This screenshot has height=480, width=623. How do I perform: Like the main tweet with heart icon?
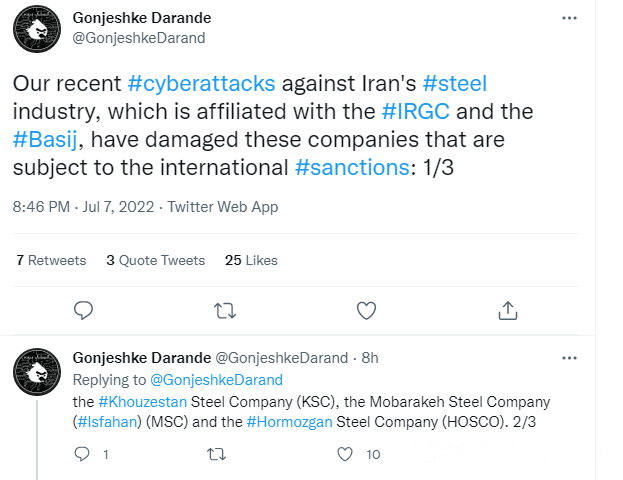(x=366, y=311)
